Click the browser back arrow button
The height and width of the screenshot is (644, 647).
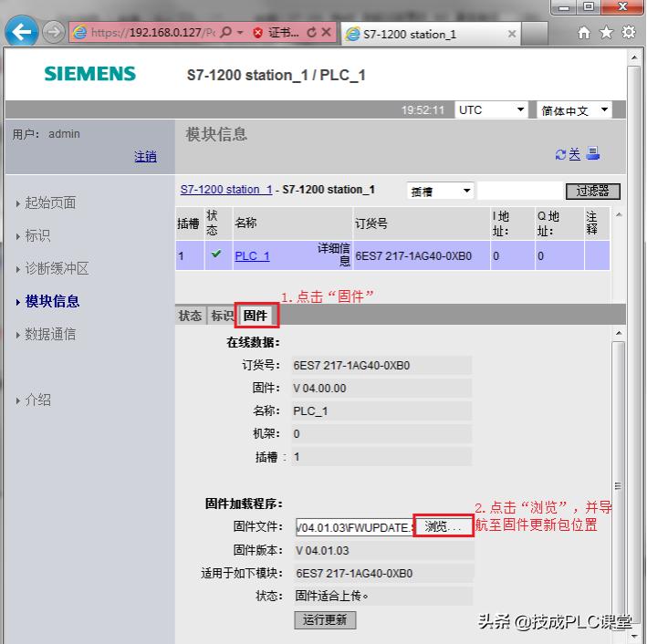coord(22,31)
